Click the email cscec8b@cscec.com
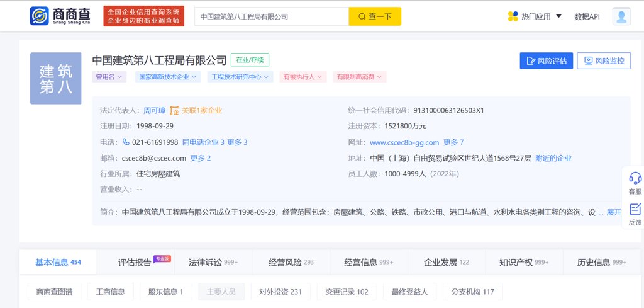644x308 pixels. (x=154, y=158)
